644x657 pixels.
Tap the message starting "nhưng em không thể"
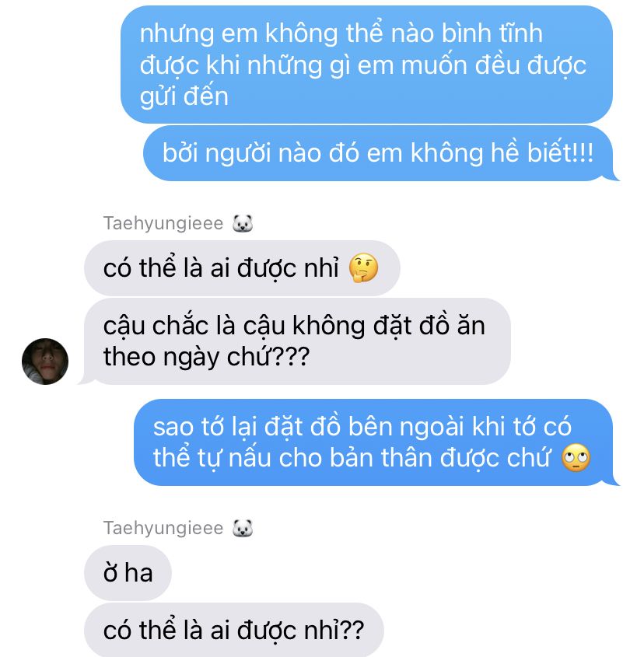(366, 65)
